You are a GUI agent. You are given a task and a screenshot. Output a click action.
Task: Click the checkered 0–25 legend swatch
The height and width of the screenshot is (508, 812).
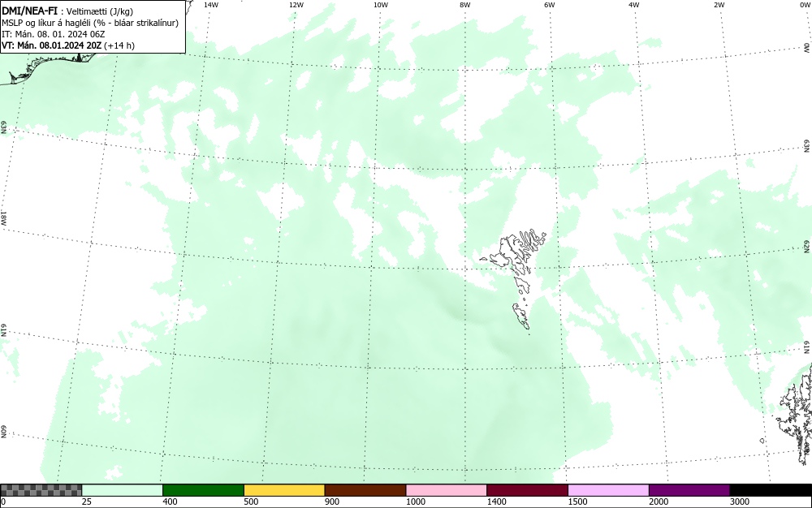click(x=41, y=490)
